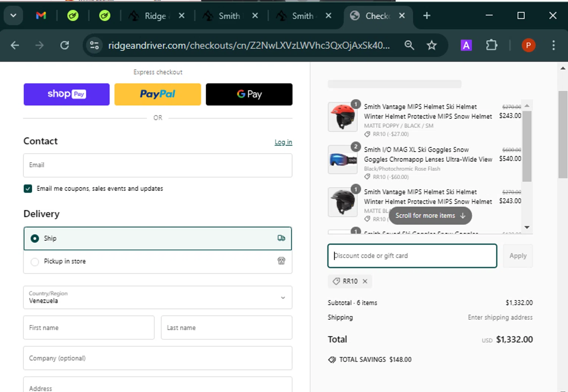
Task: Click the order list scrollbar thumb
Action: tap(527, 146)
